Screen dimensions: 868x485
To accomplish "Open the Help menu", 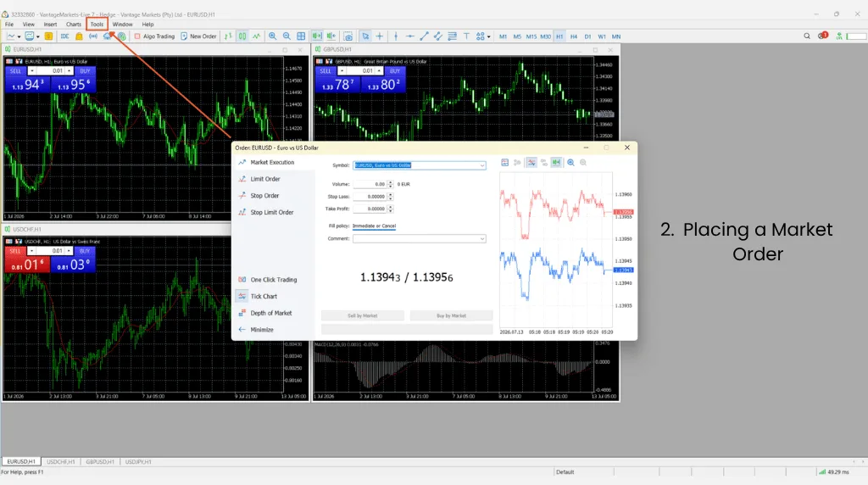I will (147, 25).
